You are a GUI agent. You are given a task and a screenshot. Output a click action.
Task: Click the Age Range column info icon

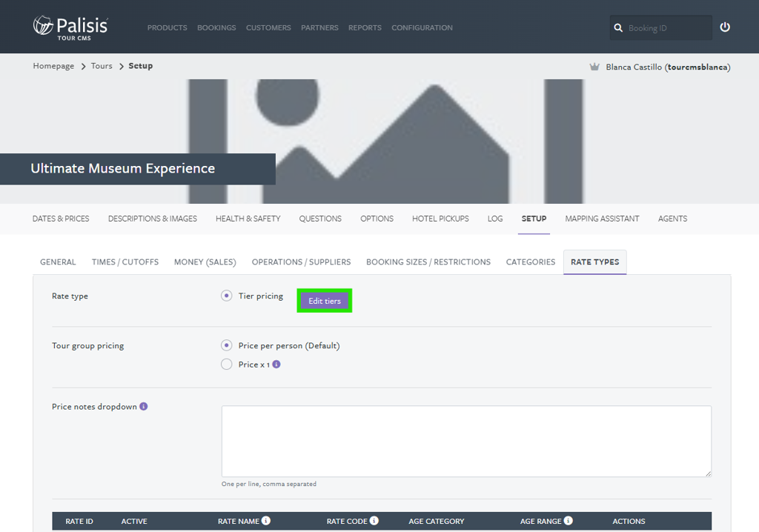click(x=569, y=520)
